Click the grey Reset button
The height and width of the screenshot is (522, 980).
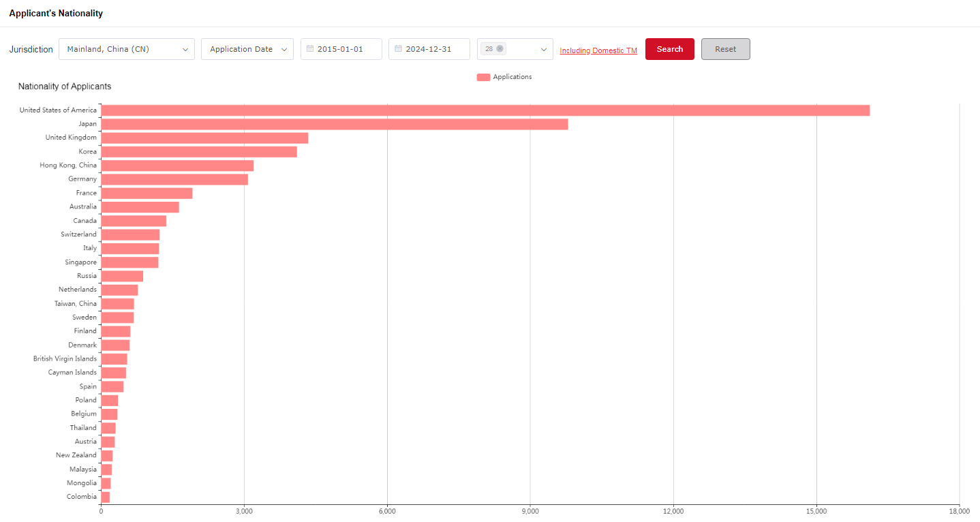point(725,49)
